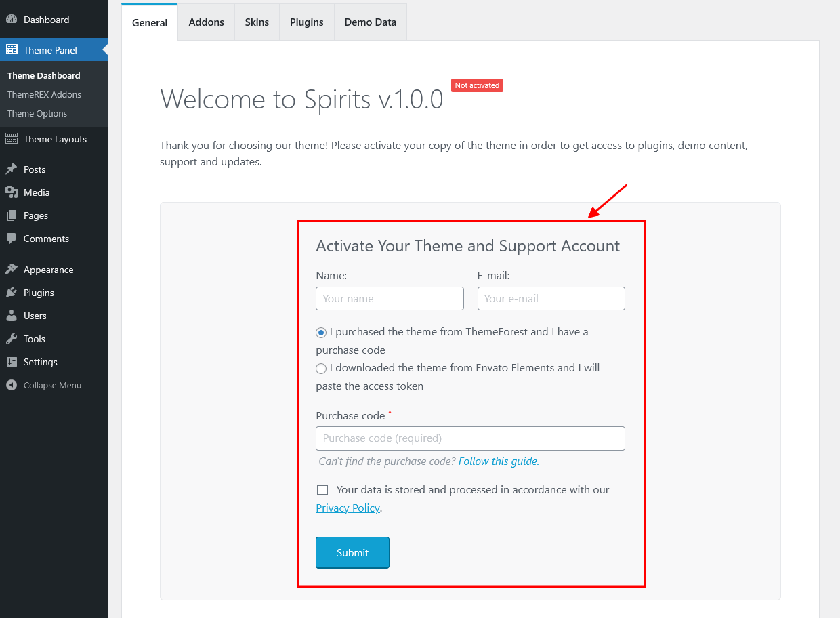Screen dimensions: 840x618
Task: Click the Settings sliders icon
Action: 12,362
